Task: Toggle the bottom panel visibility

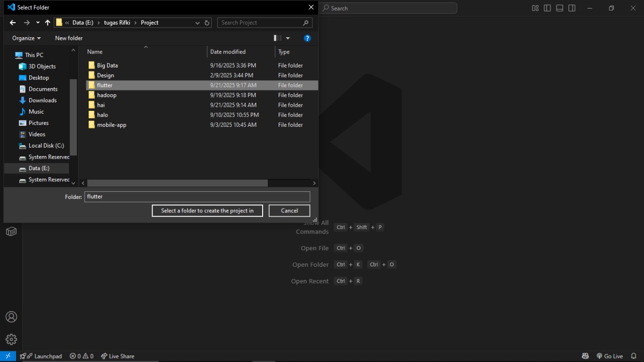Action: click(x=559, y=8)
